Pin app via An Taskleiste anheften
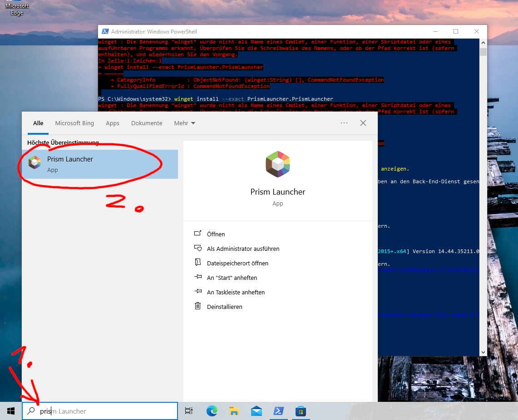 (x=236, y=292)
